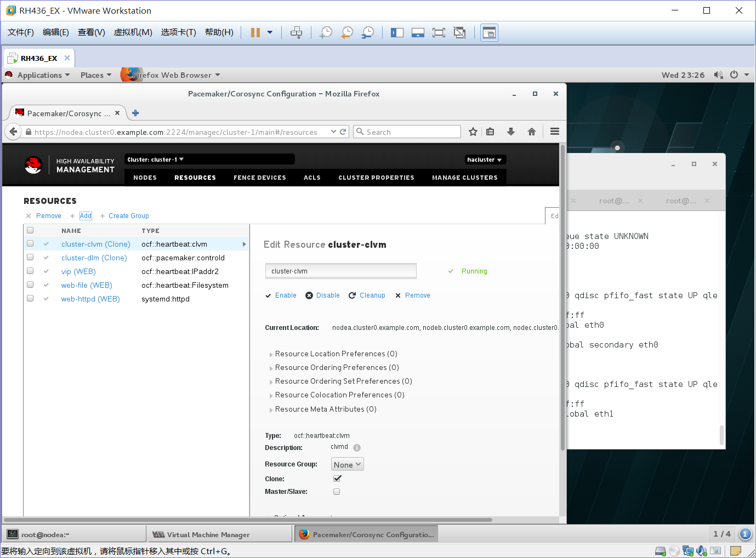
Task: Focus the Firefox Search field
Action: 407,132
